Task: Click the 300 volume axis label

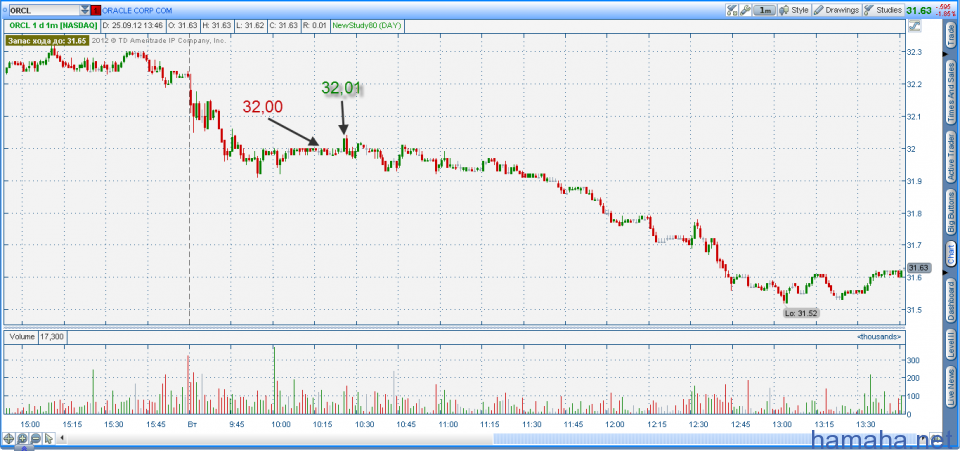Action: [915, 360]
